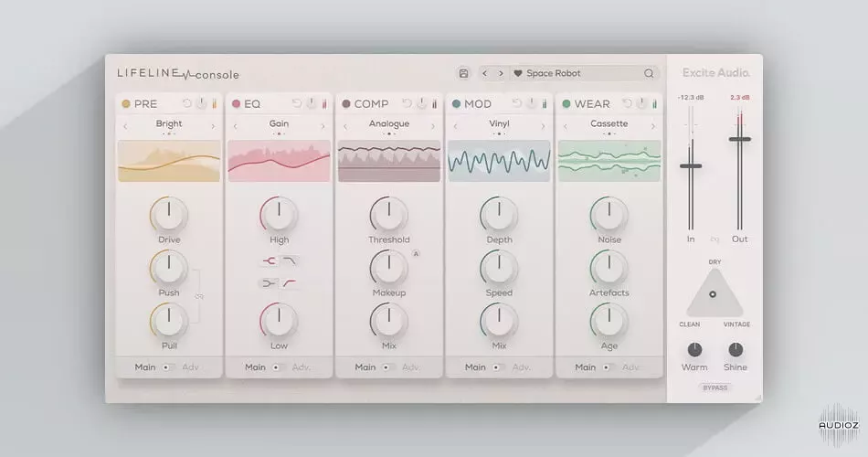Select the low-cut filter shape icon in EQ
The width and height of the screenshot is (868, 457).
(290, 283)
